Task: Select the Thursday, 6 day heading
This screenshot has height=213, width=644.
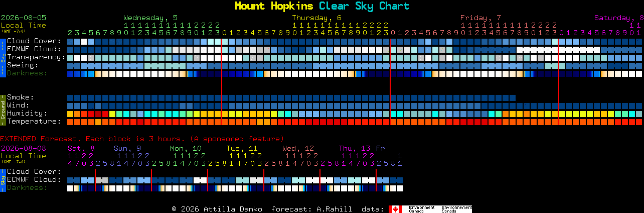Action: [x=317, y=18]
